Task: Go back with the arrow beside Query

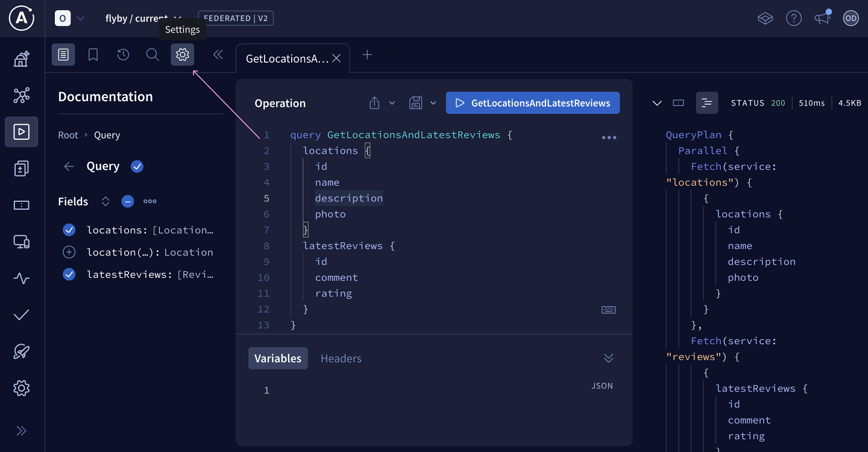Action: pyautogui.click(x=69, y=166)
